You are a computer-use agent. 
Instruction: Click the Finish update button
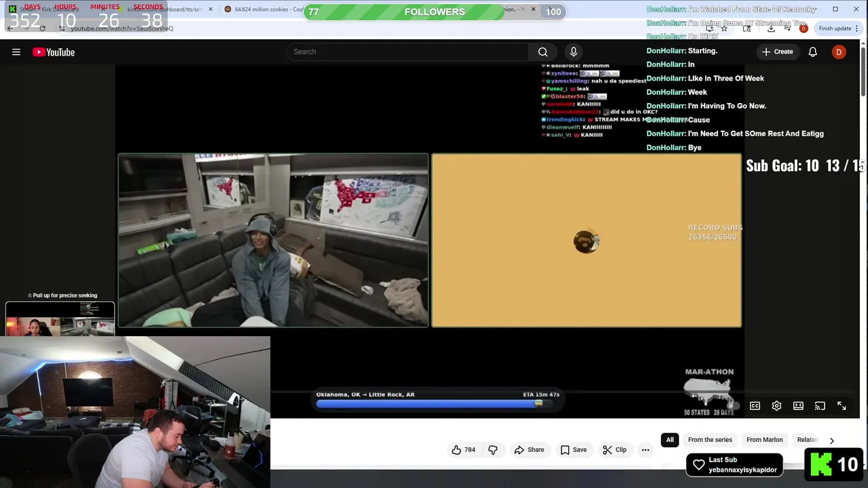tap(838, 28)
